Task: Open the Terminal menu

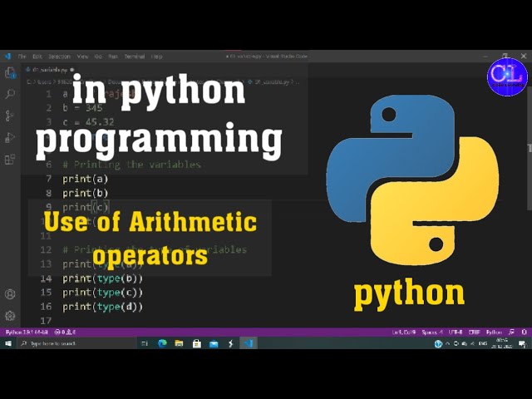Action: coord(135,57)
